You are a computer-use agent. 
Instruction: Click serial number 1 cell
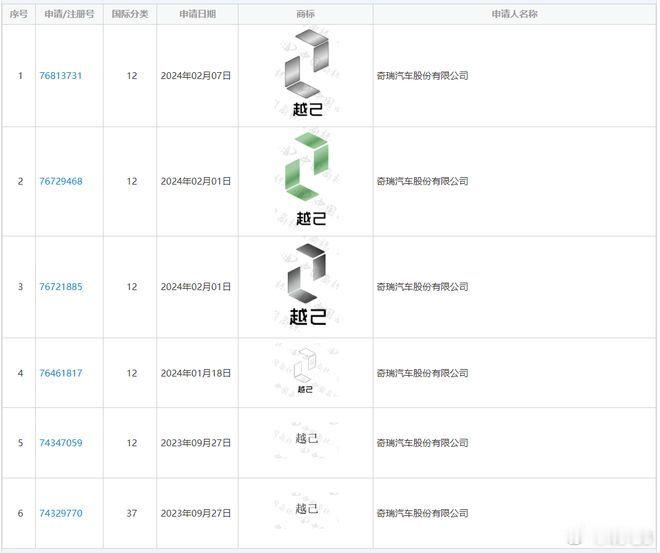20,76
